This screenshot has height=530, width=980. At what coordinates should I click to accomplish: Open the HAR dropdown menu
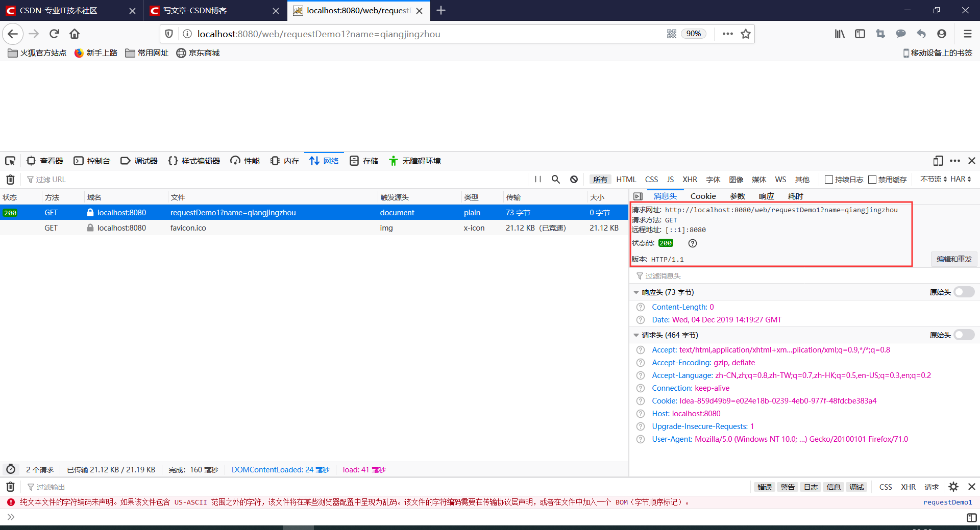(961, 179)
